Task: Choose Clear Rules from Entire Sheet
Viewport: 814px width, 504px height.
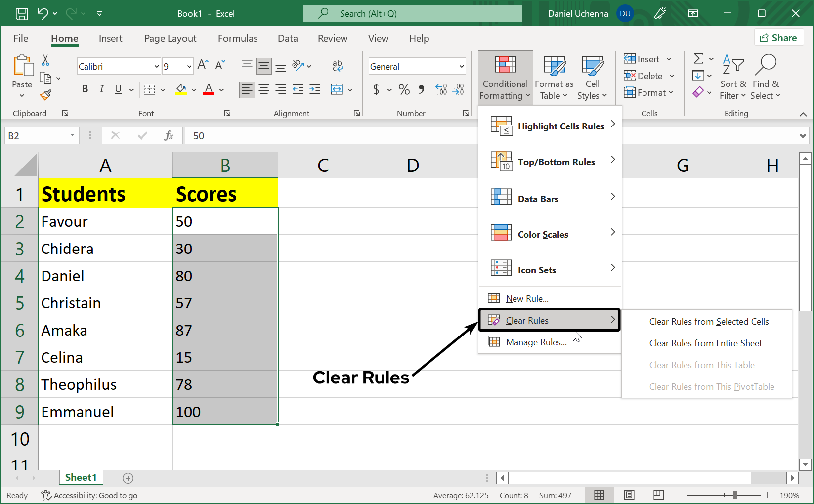Action: tap(705, 343)
